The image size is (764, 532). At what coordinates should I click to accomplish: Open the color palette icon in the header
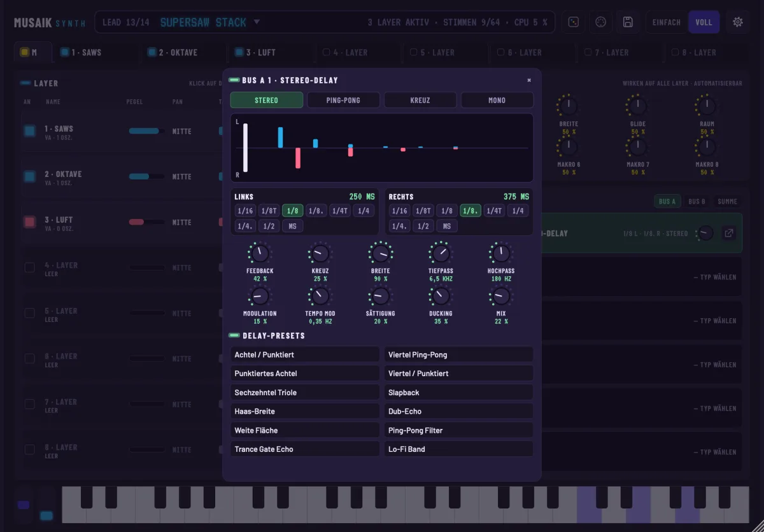[x=600, y=22]
